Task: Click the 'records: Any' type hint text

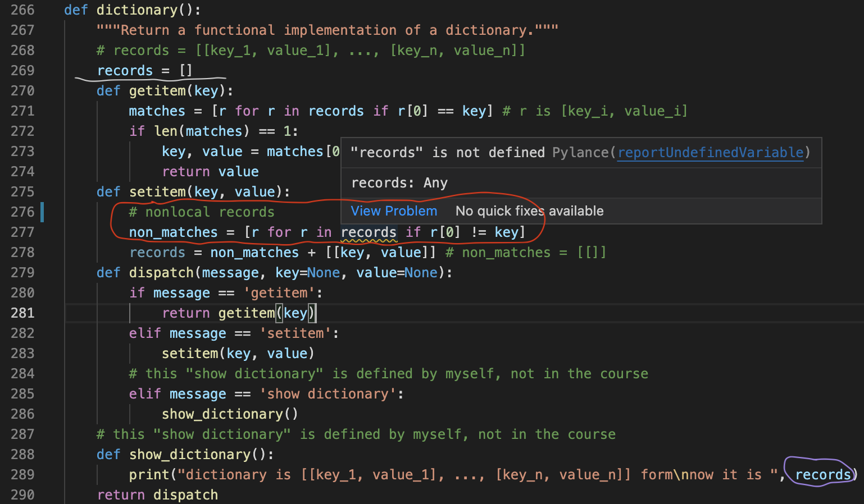Action: pos(399,182)
